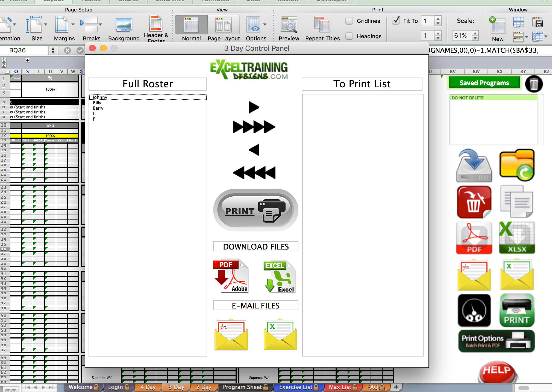
Task: Open the Orientation dropdown arrow
Action: coord(14,25)
